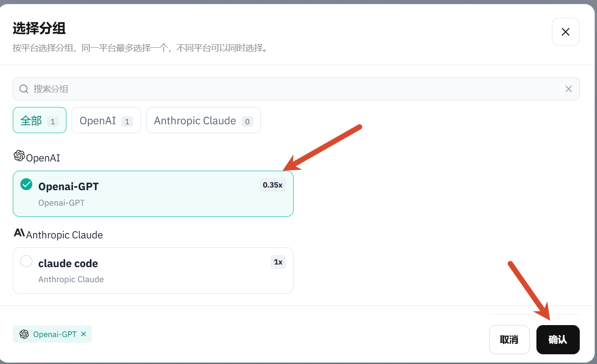Click the Anthropic logo in section header

click(19, 233)
